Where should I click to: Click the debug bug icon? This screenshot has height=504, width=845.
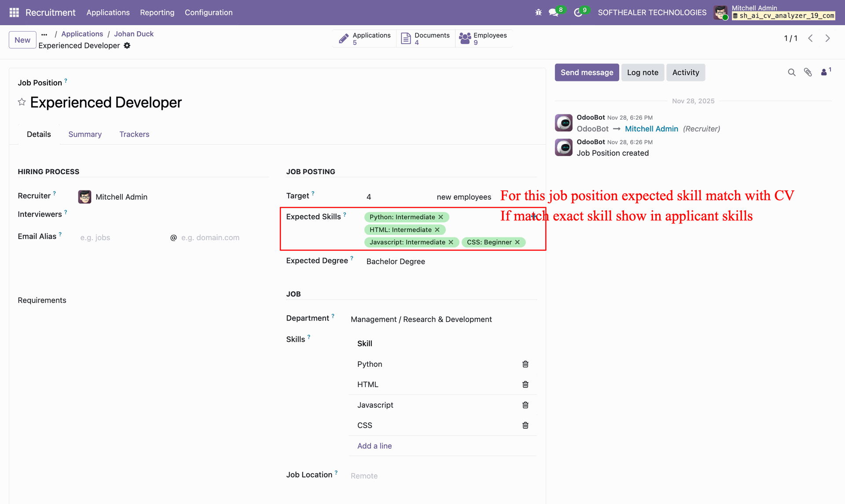tap(538, 12)
